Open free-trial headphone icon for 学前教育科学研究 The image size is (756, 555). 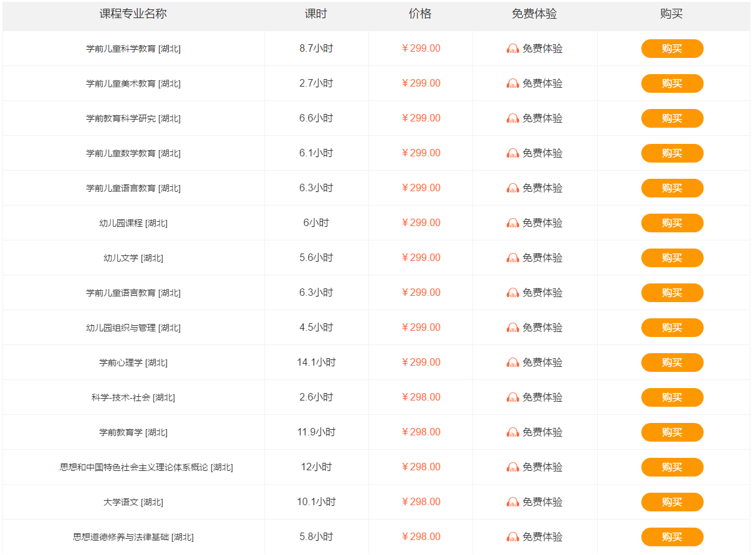513,118
